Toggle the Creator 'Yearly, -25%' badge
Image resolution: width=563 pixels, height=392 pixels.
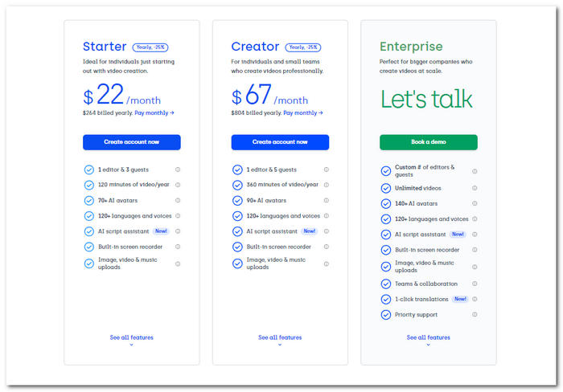[303, 47]
